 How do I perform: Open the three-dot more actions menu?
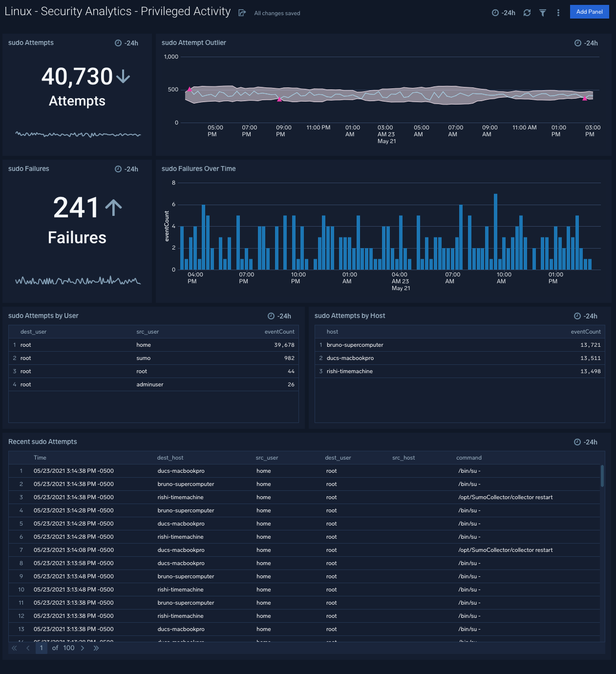pyautogui.click(x=558, y=13)
